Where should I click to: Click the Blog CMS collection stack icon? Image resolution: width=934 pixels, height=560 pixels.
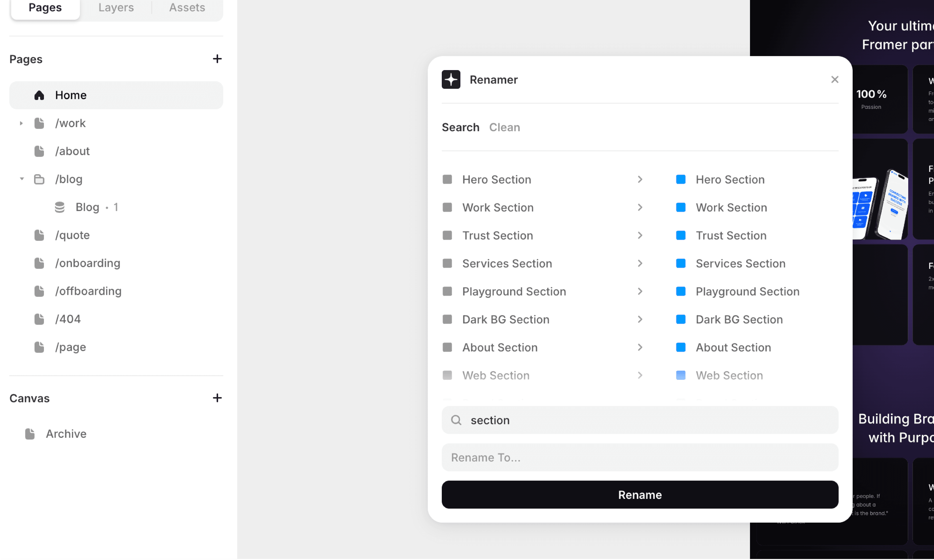tap(60, 207)
